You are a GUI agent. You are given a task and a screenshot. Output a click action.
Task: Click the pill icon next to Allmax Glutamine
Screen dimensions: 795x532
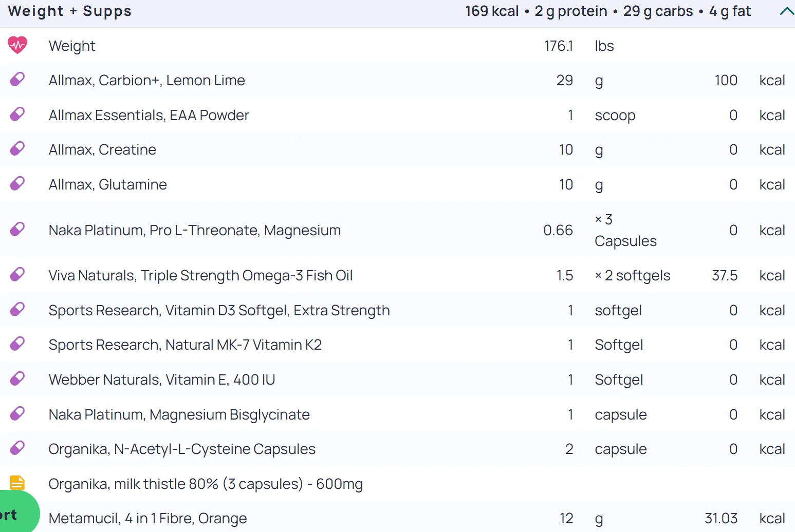tap(17, 183)
